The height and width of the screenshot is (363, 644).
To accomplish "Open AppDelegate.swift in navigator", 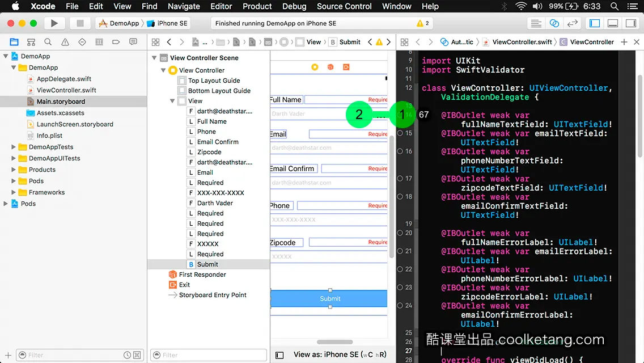I will pyautogui.click(x=63, y=79).
